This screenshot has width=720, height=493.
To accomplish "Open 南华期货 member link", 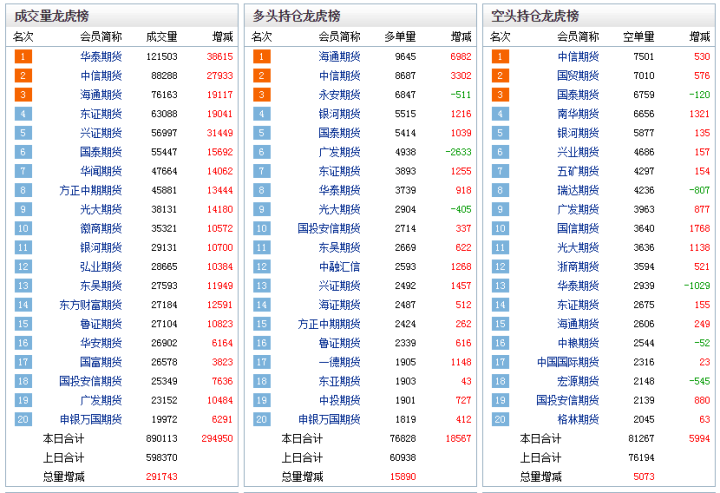I will (578, 114).
